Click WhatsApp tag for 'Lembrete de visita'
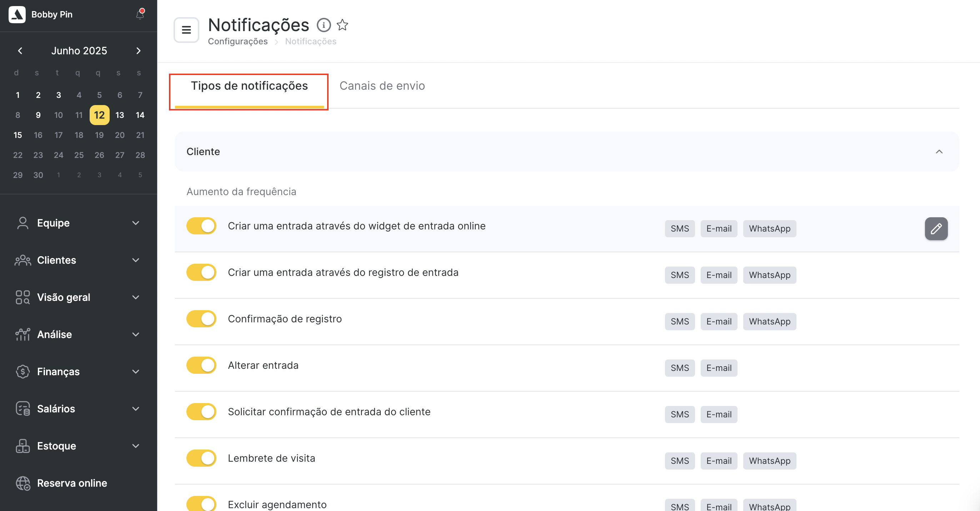This screenshot has height=511, width=980. pos(769,461)
